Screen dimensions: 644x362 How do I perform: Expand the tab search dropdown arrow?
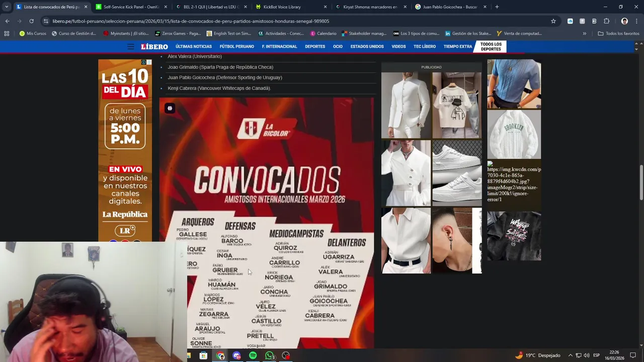(x=6, y=7)
